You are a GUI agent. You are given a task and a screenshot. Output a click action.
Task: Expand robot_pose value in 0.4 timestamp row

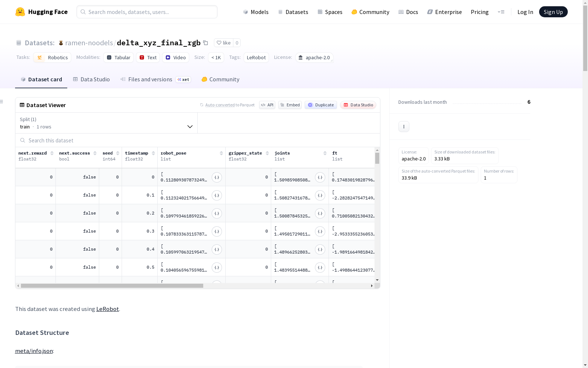[x=217, y=250]
